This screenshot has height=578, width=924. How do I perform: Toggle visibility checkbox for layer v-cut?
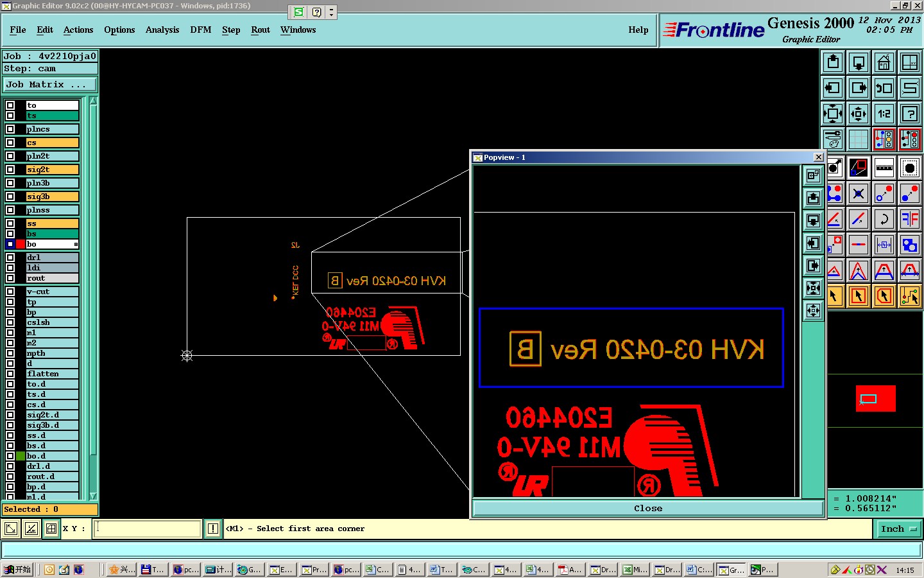[x=10, y=292]
